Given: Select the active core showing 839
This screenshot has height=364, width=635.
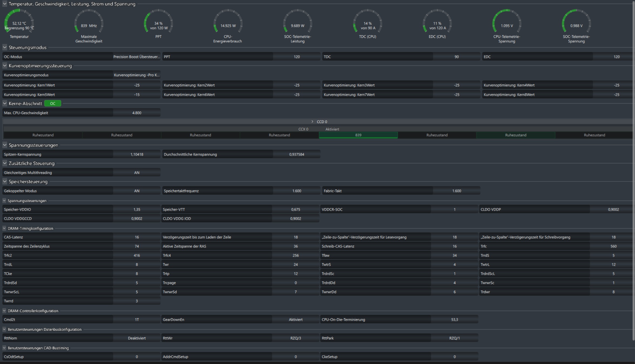Looking at the screenshot, I should 358,135.
